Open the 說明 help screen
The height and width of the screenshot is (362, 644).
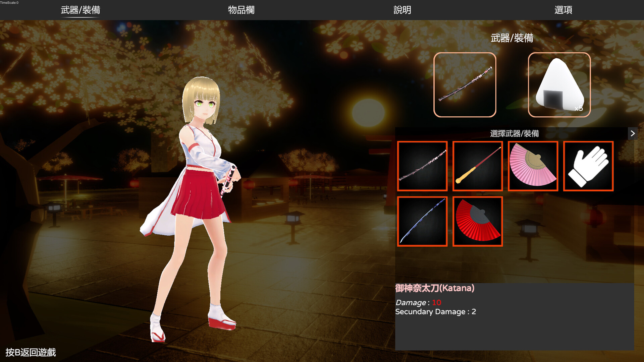[x=402, y=10]
